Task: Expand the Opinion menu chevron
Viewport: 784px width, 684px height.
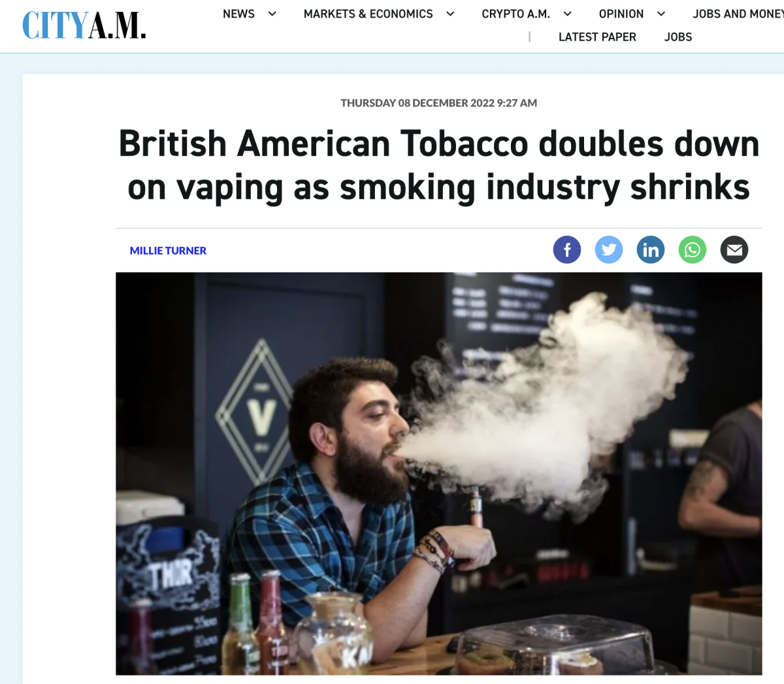Action: click(661, 14)
